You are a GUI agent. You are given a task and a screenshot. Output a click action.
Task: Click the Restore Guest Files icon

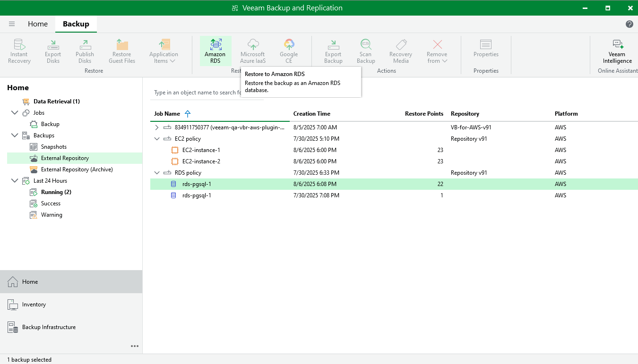click(122, 51)
